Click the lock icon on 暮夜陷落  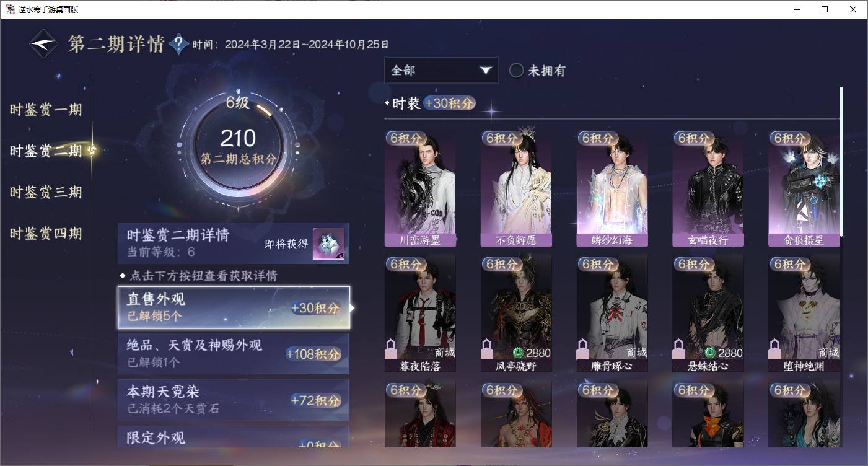(x=391, y=349)
